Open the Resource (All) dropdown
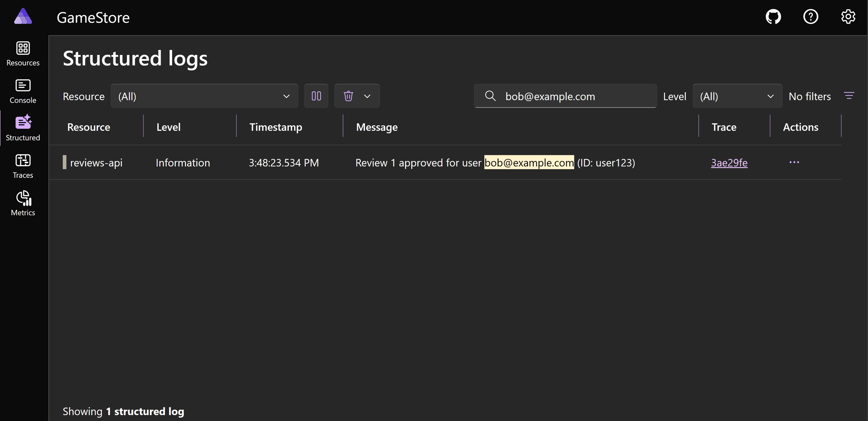Viewport: 868px width, 421px height. pyautogui.click(x=204, y=96)
